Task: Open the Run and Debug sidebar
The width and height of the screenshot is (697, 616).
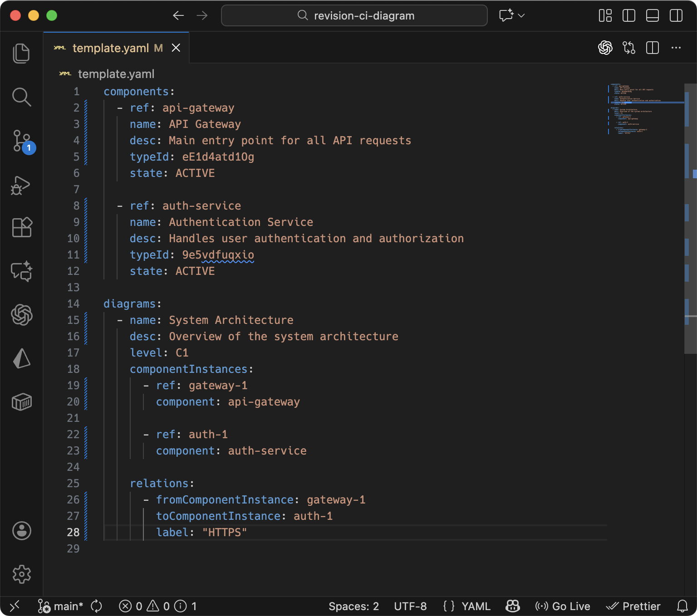Action: [21, 185]
